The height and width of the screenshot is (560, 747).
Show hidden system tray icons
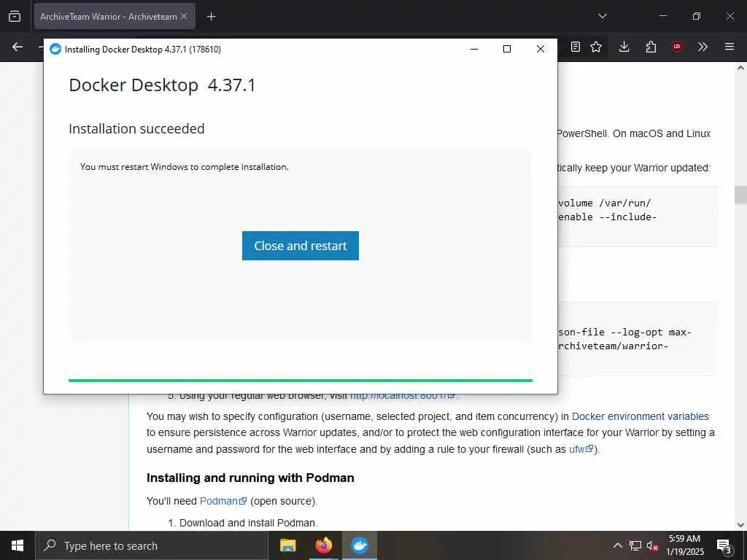[617, 545]
